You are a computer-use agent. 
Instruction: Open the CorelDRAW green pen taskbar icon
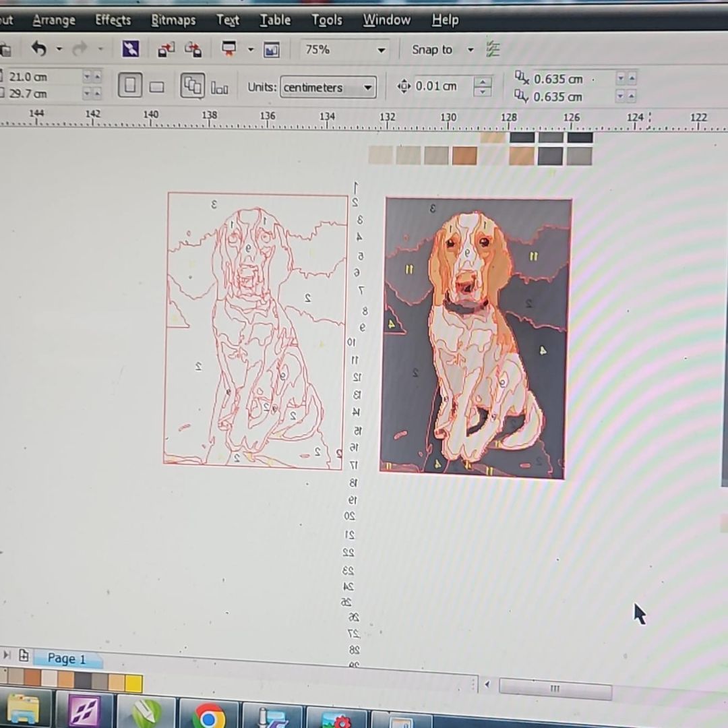pos(146,712)
